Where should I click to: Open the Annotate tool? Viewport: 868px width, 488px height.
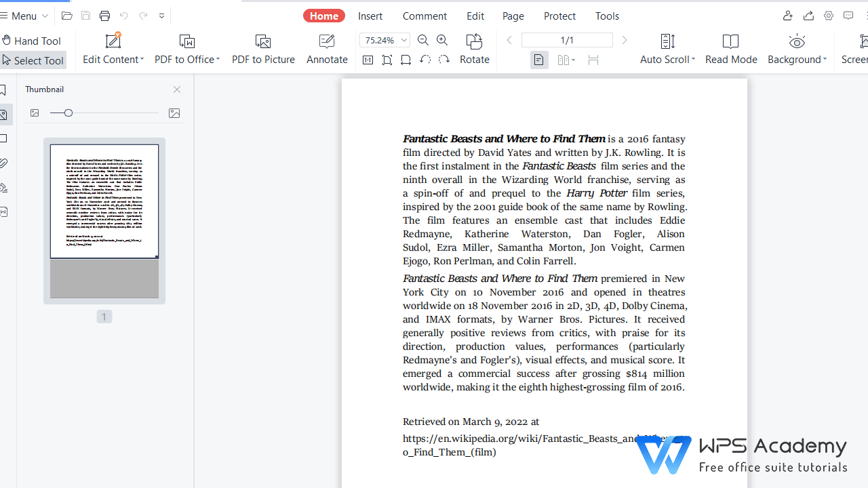pyautogui.click(x=327, y=49)
